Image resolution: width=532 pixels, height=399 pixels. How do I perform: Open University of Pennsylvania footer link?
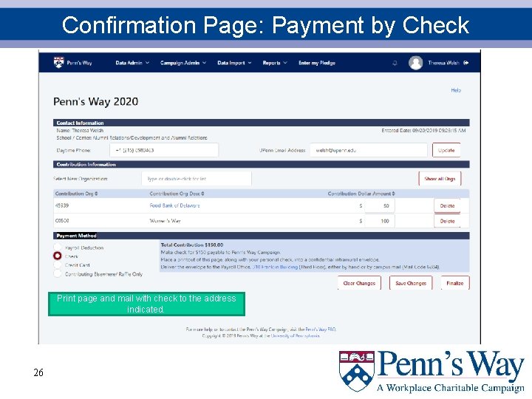pyautogui.click(x=295, y=336)
